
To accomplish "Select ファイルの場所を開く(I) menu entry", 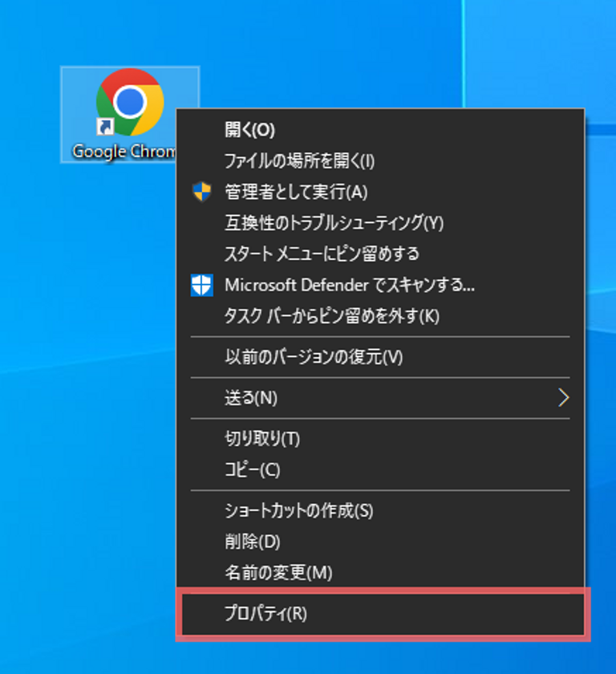I will pyautogui.click(x=380, y=161).
